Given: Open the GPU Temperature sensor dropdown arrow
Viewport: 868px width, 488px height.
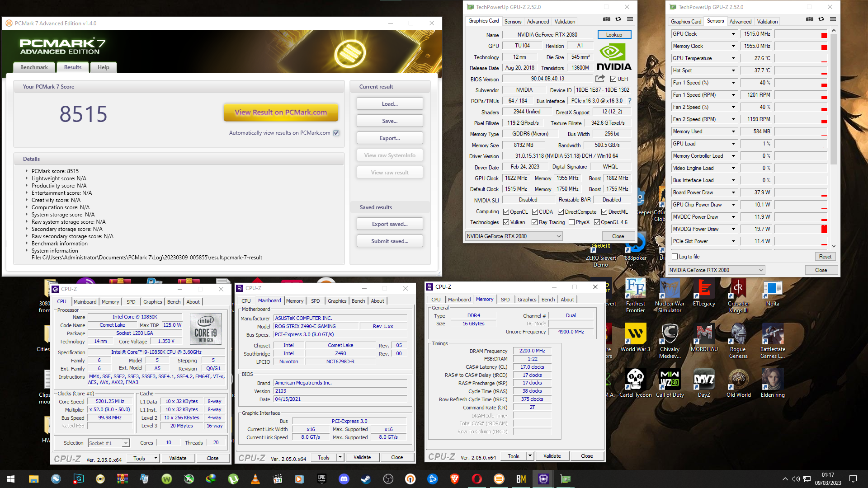Looking at the screenshot, I should point(733,58).
